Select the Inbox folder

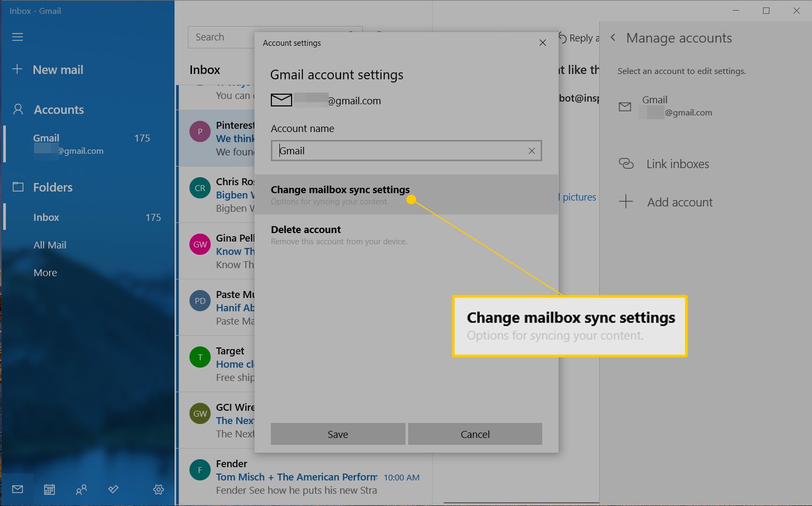(88, 217)
